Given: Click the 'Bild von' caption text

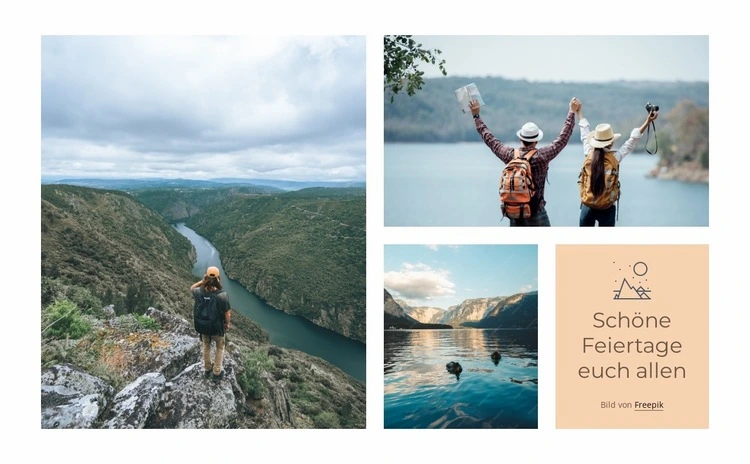Looking at the screenshot, I should pos(616,405).
